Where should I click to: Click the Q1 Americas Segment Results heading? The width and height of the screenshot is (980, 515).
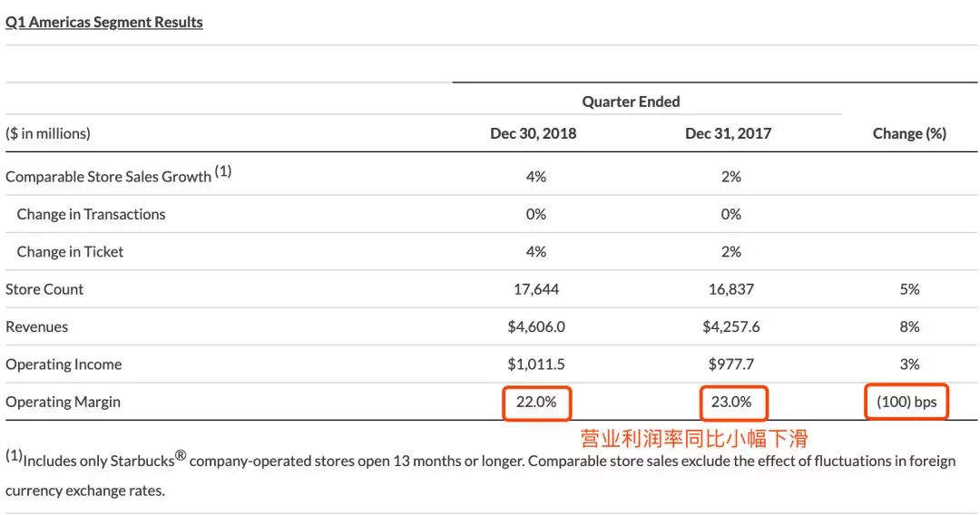(104, 22)
